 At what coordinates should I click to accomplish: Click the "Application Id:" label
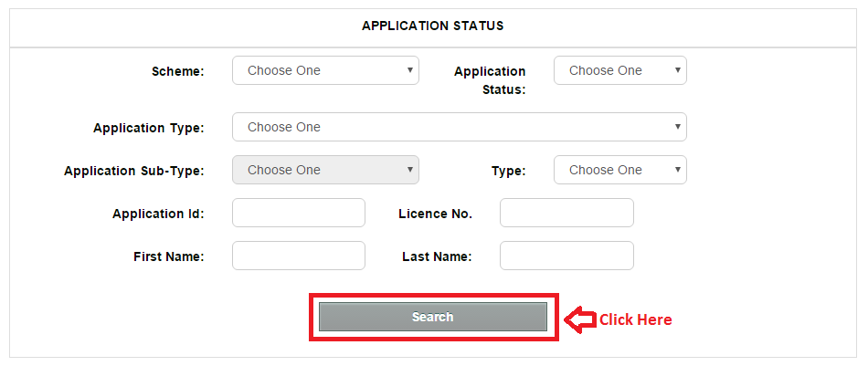(x=158, y=214)
